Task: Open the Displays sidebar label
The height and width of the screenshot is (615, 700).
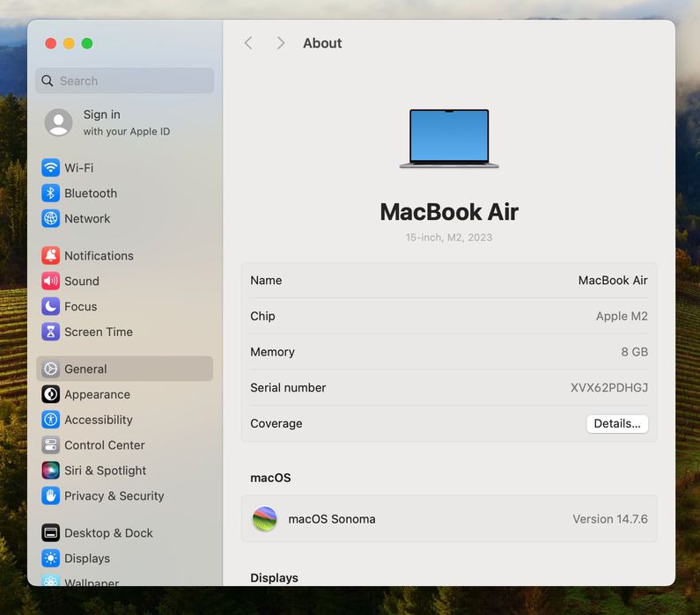Action: pos(87,559)
